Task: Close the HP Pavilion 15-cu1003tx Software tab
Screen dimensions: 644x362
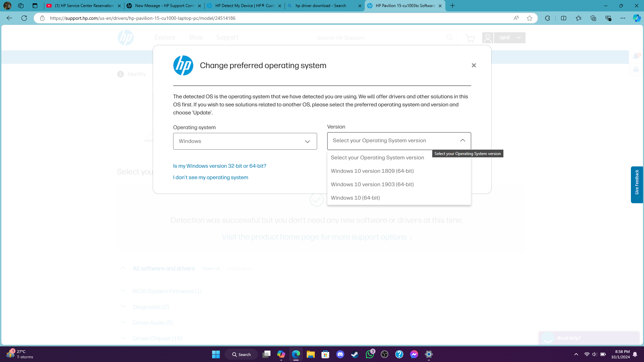Action: tap(440, 6)
